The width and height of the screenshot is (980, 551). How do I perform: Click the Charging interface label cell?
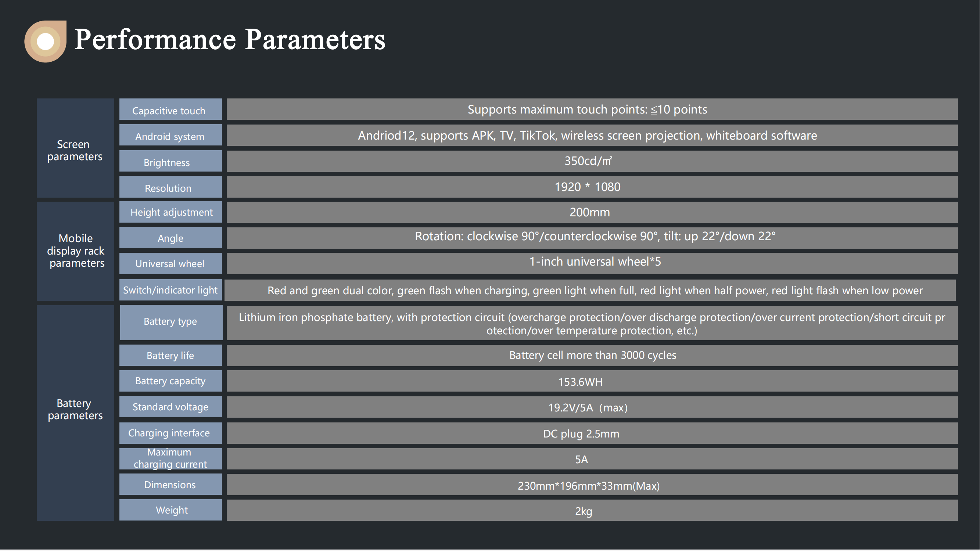[170, 433]
